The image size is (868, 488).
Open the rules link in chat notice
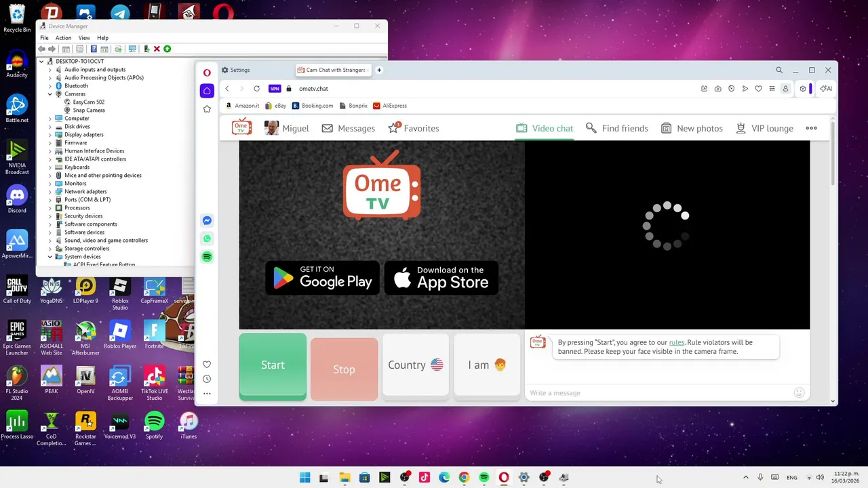point(676,342)
